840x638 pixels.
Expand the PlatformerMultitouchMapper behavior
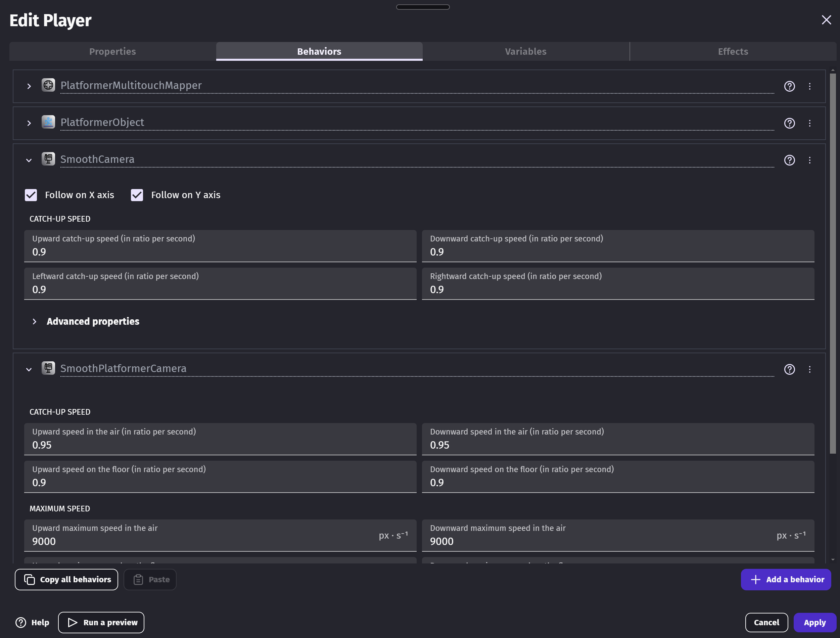click(29, 86)
